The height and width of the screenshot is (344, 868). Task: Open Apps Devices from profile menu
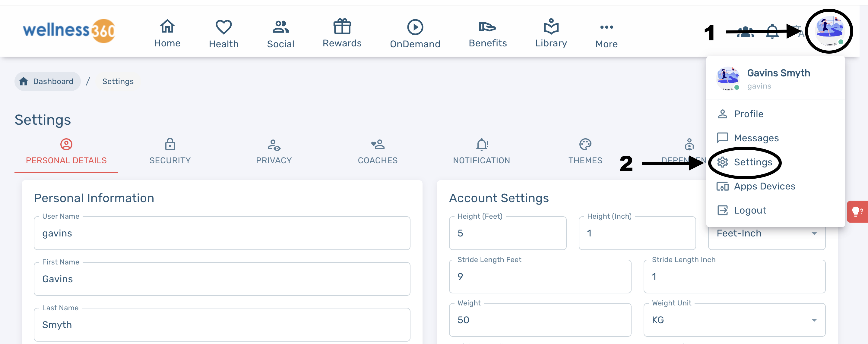[764, 186]
